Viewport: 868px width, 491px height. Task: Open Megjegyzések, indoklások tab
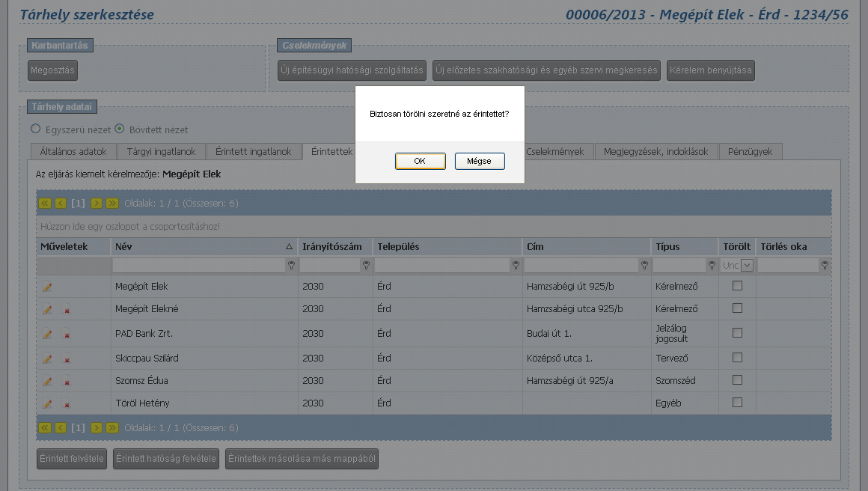coord(656,152)
